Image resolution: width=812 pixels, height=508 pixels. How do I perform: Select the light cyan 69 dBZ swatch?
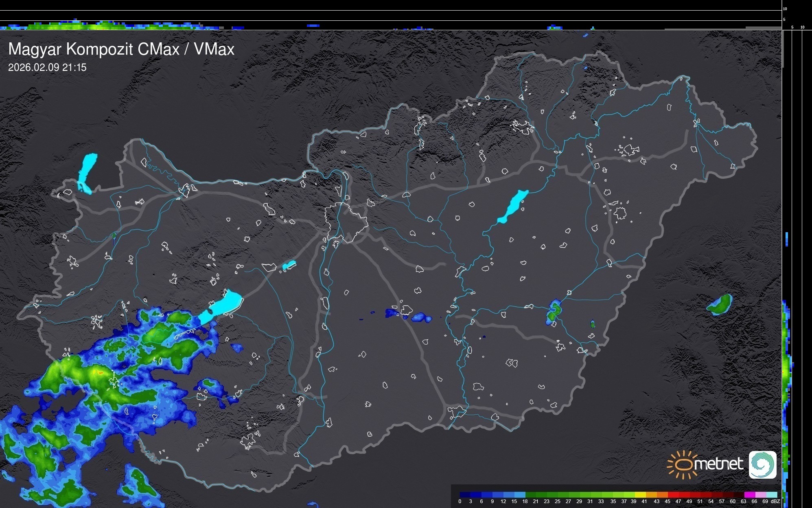[771, 495]
